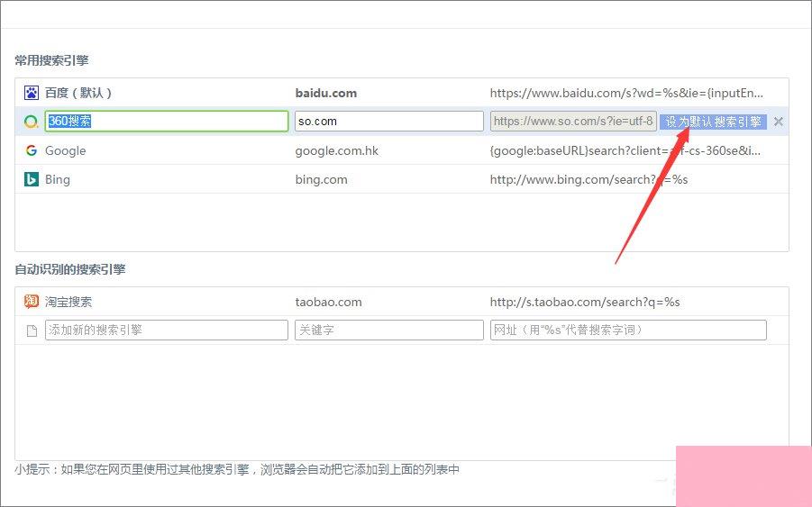Click the Google baseURL search string
The image size is (812, 507).
pyautogui.click(x=625, y=151)
